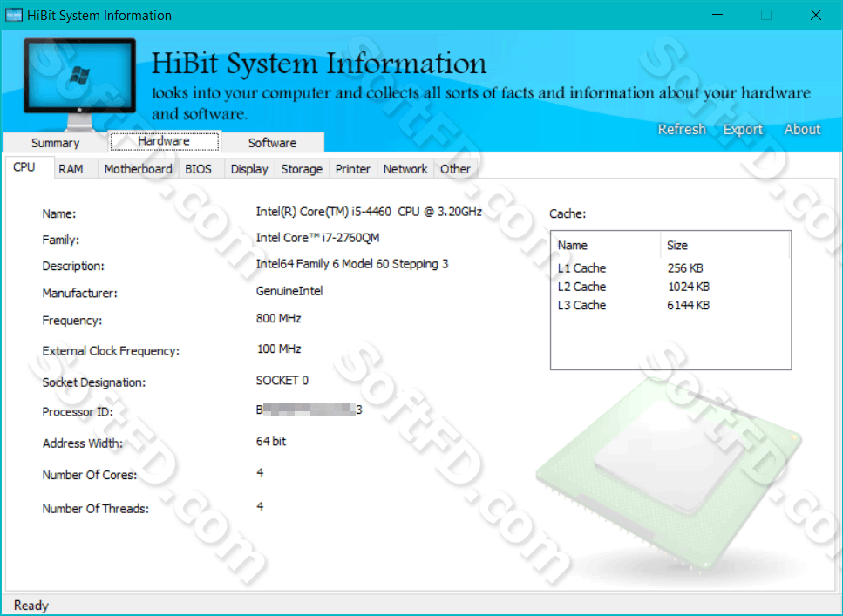Open the About link
The height and width of the screenshot is (616, 843).
(x=802, y=130)
